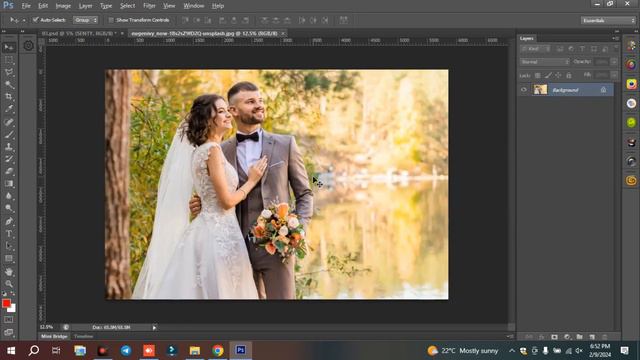640x360 pixels.
Task: Open the Fill slider dropdown arrow
Action: point(614,75)
